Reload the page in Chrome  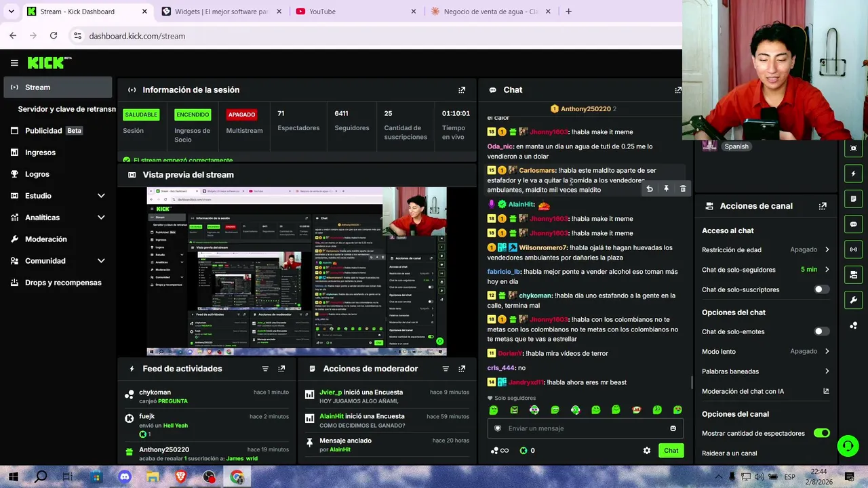coord(54,35)
